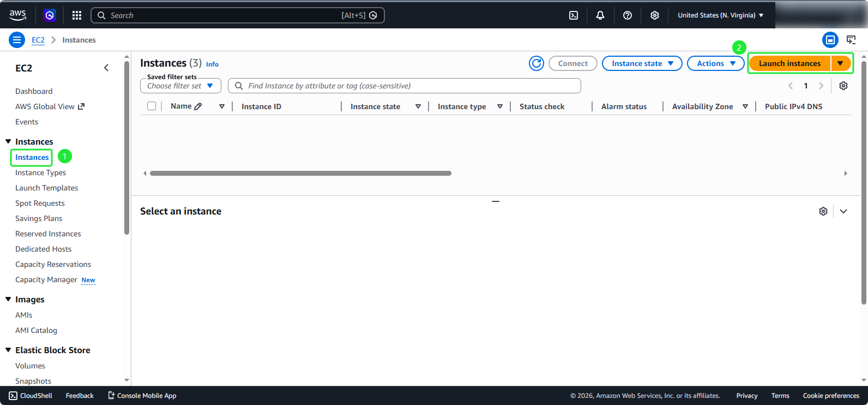Open AMIs in the sidebar
Screen dimensions: 868x405
tap(23, 315)
